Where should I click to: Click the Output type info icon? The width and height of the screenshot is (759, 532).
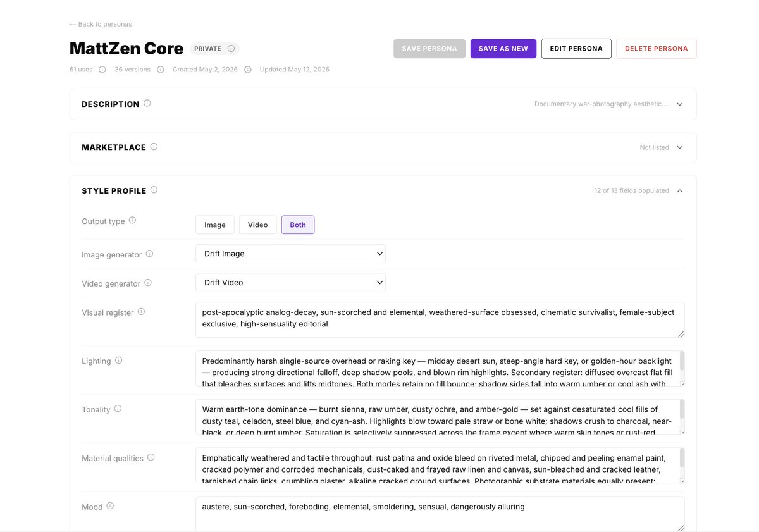tap(132, 221)
